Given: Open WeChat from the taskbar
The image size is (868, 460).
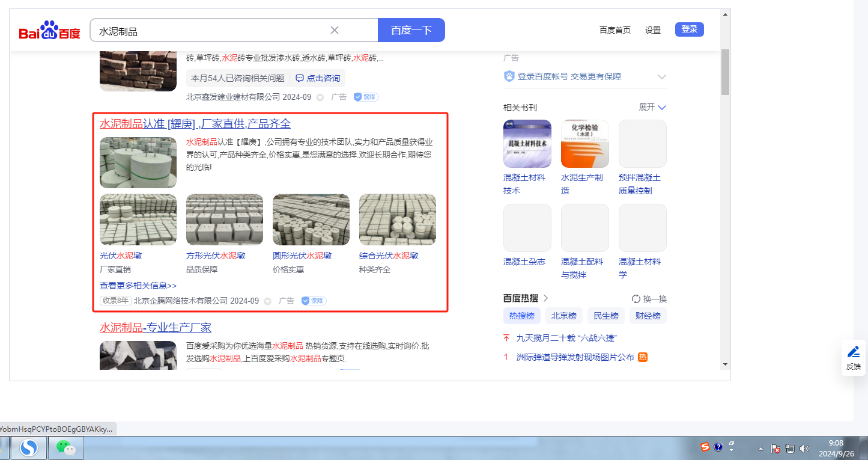Looking at the screenshot, I should click(66, 448).
